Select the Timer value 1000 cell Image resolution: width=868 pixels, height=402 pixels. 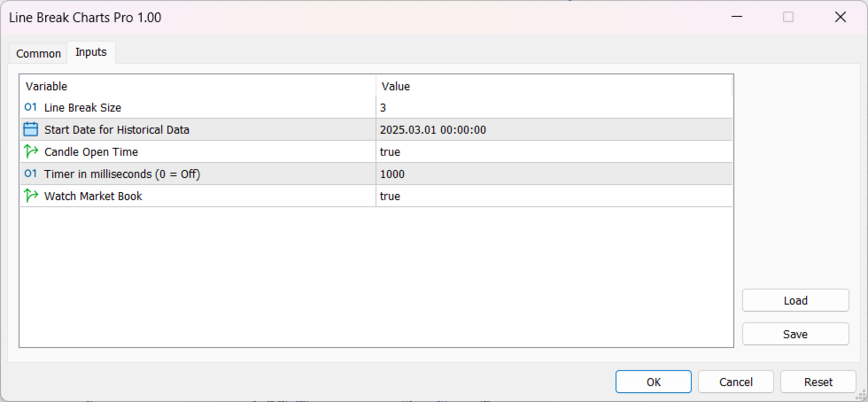click(554, 174)
